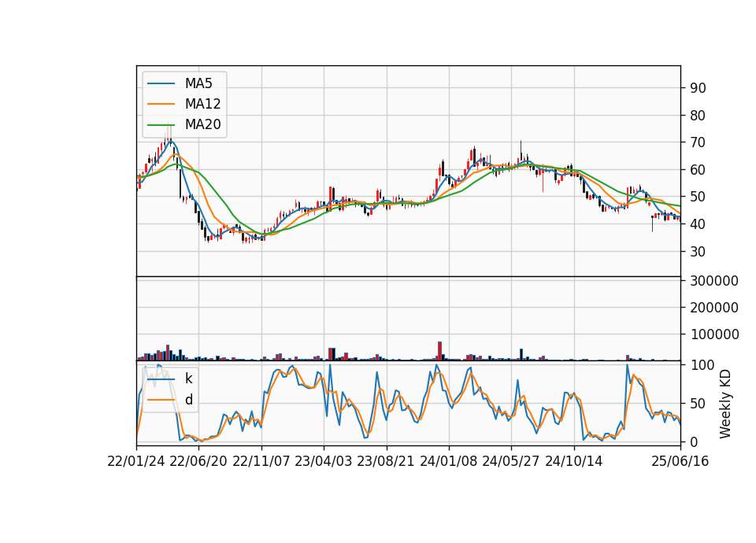Click the MA20 legend label
Viewport: 756px width, 543px height.
202,124
